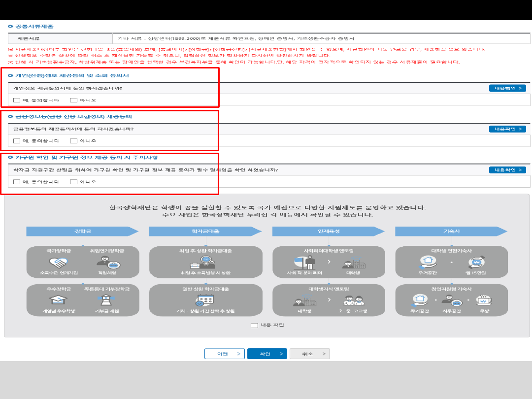Click the 대학생 연합기숙사 주거공간 house icon
Screen dimensions: 532x399
click(428, 262)
